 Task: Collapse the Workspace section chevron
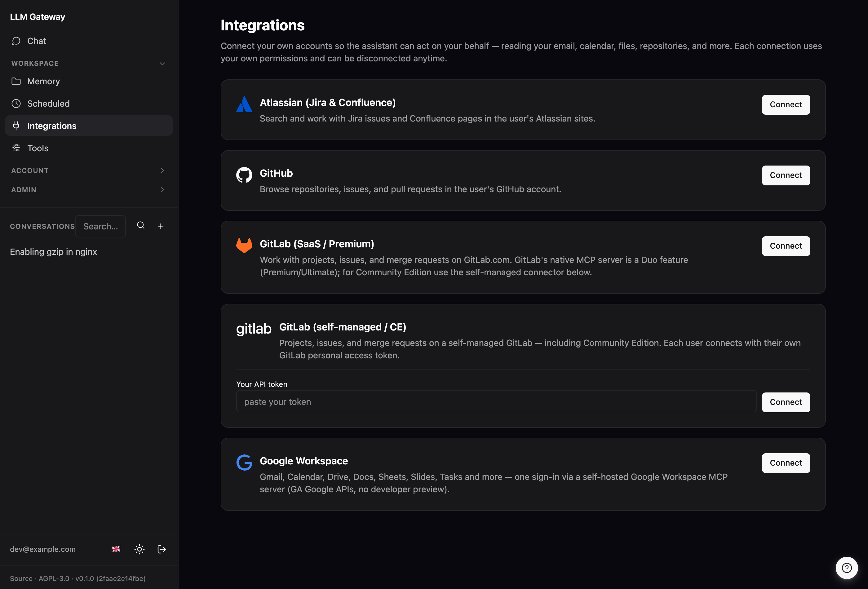162,64
